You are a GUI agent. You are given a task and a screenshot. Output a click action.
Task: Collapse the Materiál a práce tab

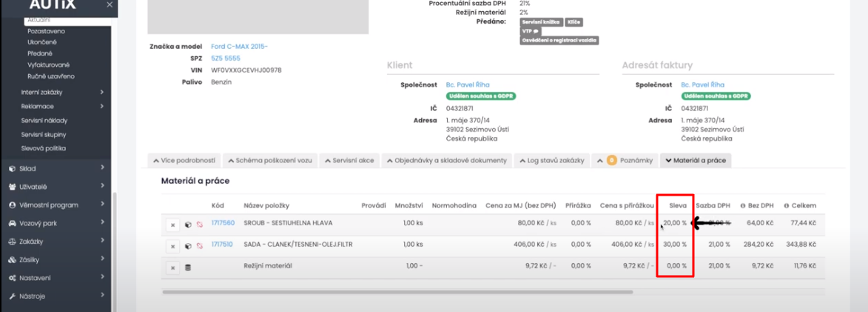pyautogui.click(x=696, y=161)
